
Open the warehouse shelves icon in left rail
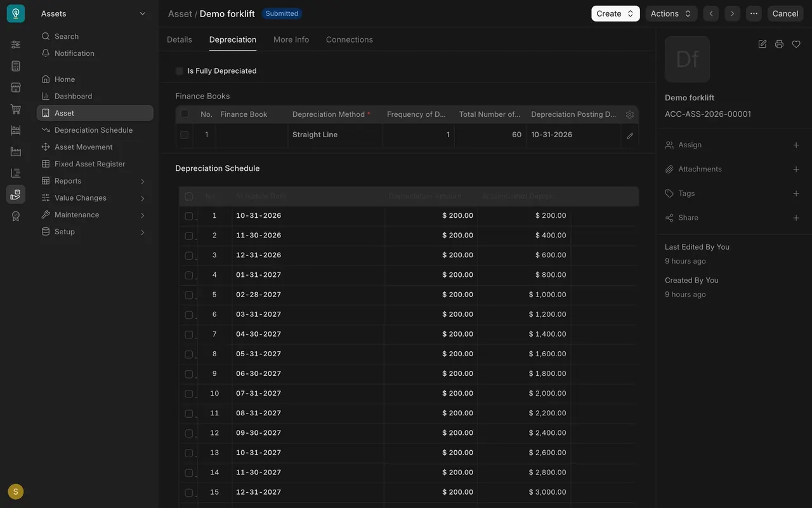(x=16, y=130)
